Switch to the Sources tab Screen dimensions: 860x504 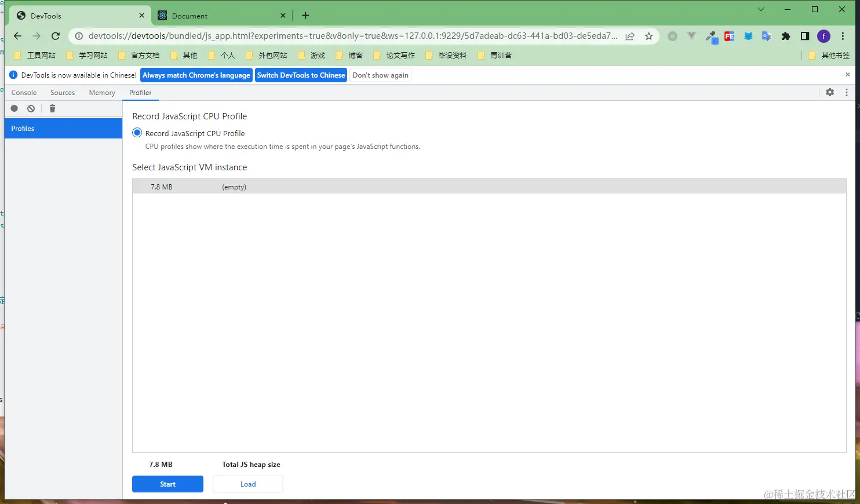pos(63,93)
